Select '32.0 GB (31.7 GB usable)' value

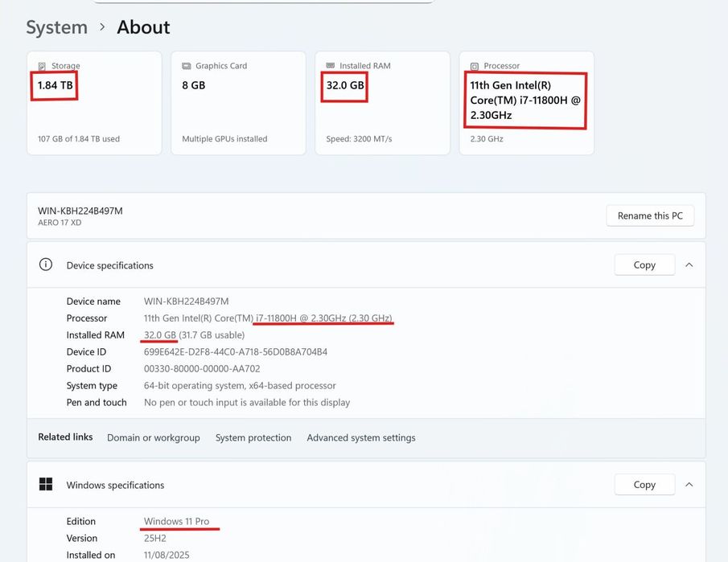point(194,335)
